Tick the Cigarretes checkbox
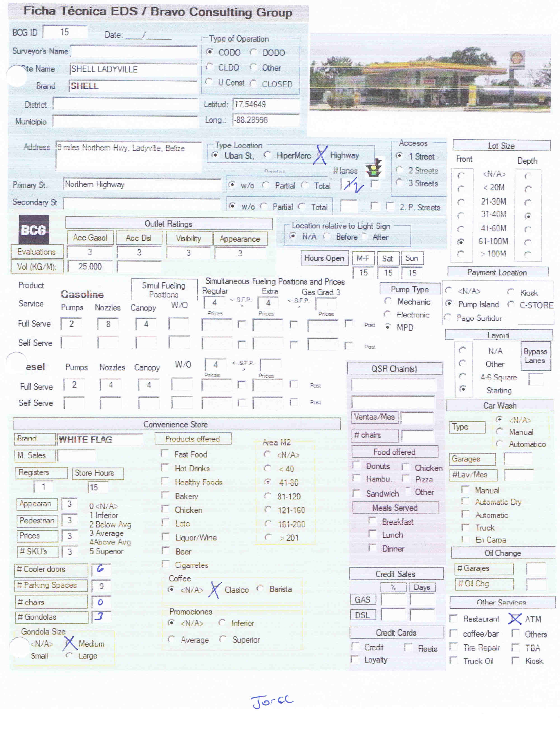Image resolution: width=560 pixels, height=730 pixels. tap(165, 564)
